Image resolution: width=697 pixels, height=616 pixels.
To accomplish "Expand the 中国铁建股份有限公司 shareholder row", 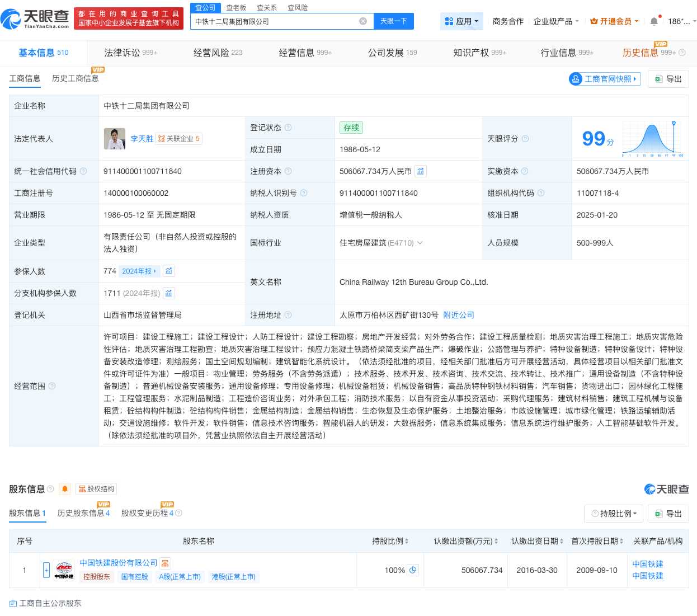I will pyautogui.click(x=46, y=570).
